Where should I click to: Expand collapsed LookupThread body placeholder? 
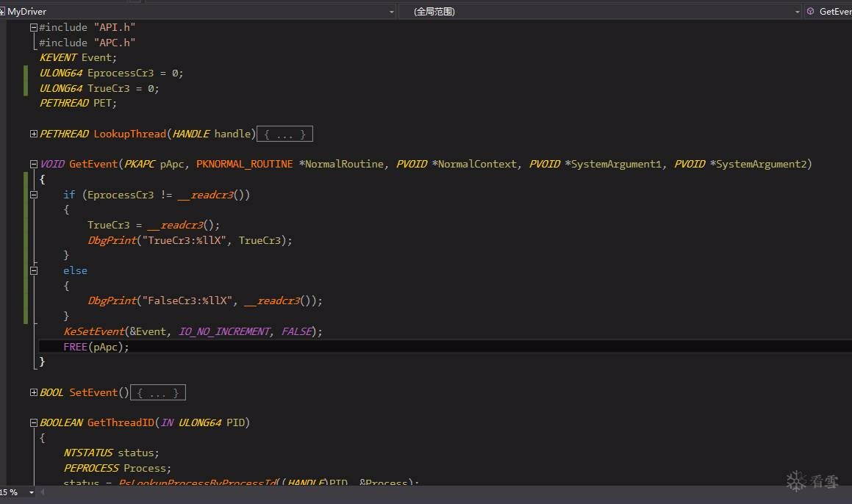[x=284, y=134]
